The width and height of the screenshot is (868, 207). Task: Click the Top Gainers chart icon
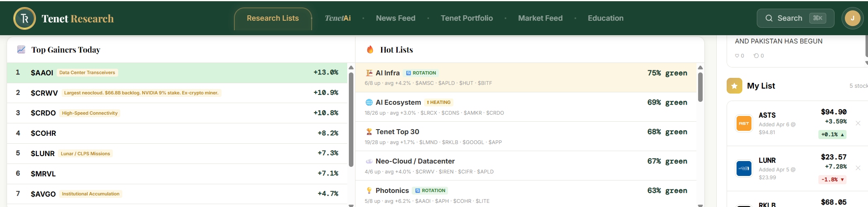tap(21, 50)
